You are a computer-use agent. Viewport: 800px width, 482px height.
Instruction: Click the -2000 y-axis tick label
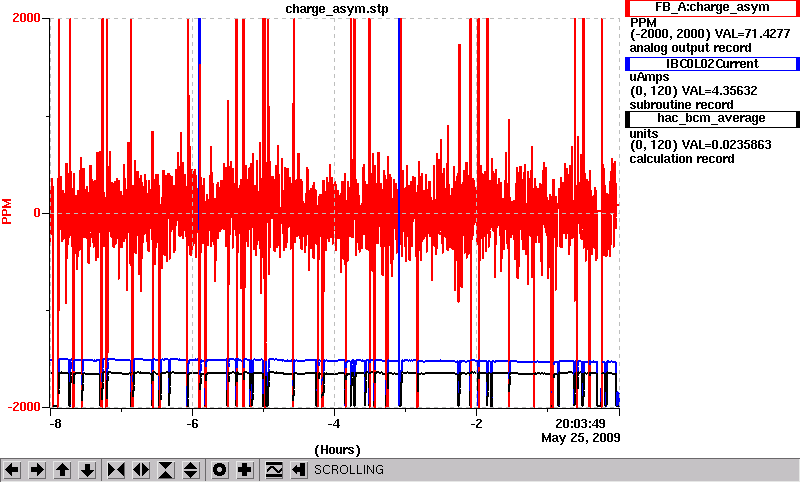(24, 407)
